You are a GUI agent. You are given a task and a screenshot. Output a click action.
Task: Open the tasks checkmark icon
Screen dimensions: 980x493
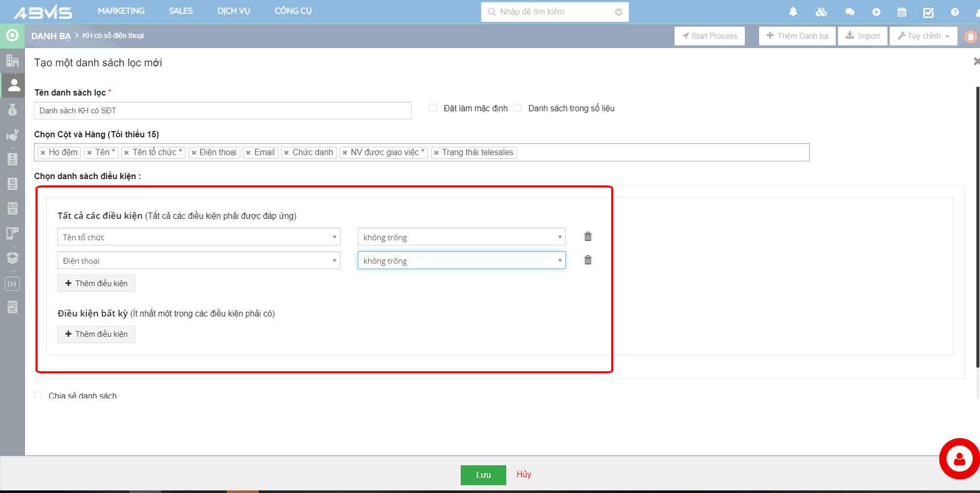point(928,12)
